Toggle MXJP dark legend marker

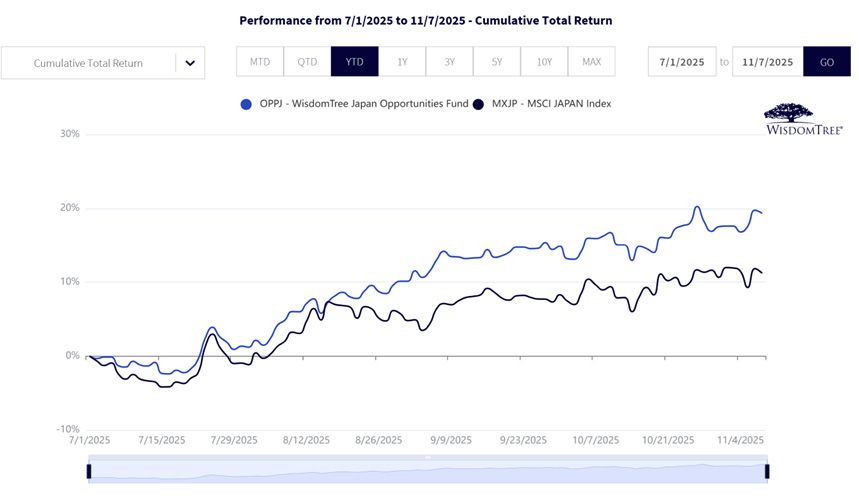(478, 104)
